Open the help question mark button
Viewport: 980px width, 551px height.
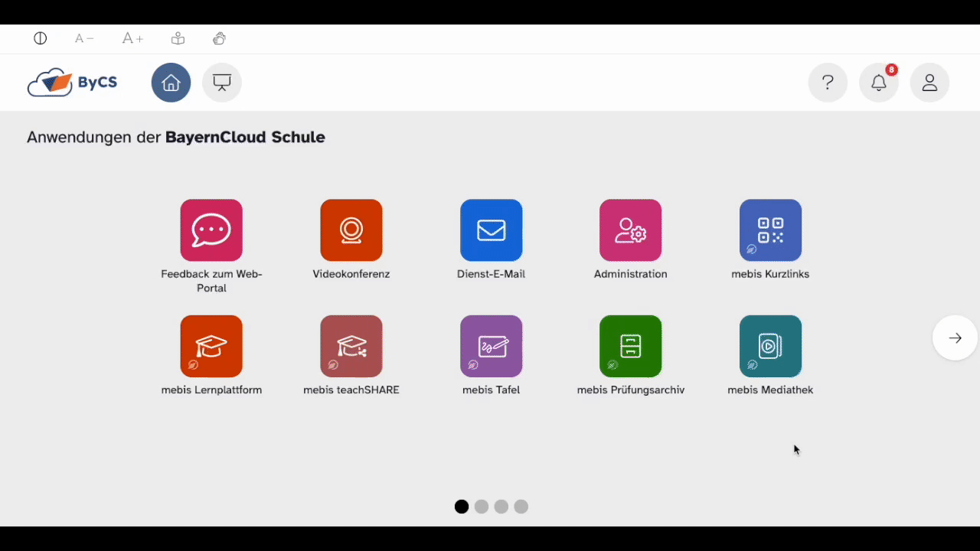(x=828, y=83)
